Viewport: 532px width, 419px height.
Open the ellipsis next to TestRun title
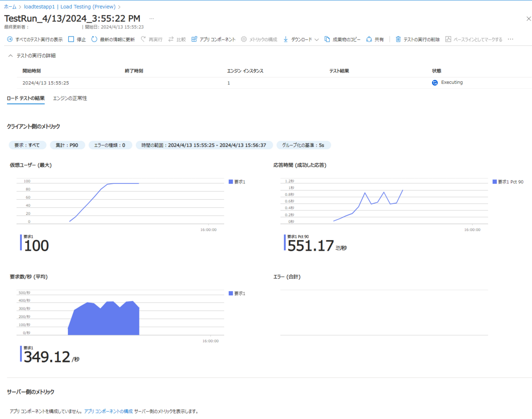[x=152, y=19]
